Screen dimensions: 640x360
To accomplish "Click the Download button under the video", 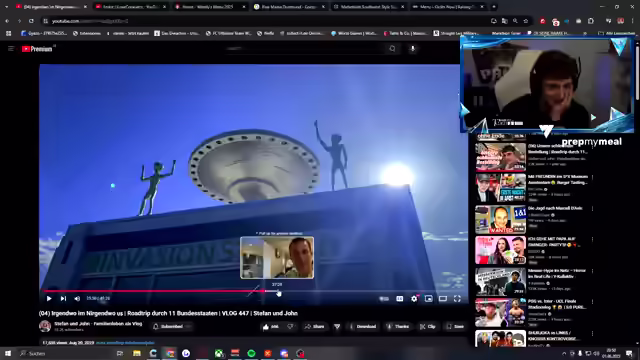I will (362, 327).
